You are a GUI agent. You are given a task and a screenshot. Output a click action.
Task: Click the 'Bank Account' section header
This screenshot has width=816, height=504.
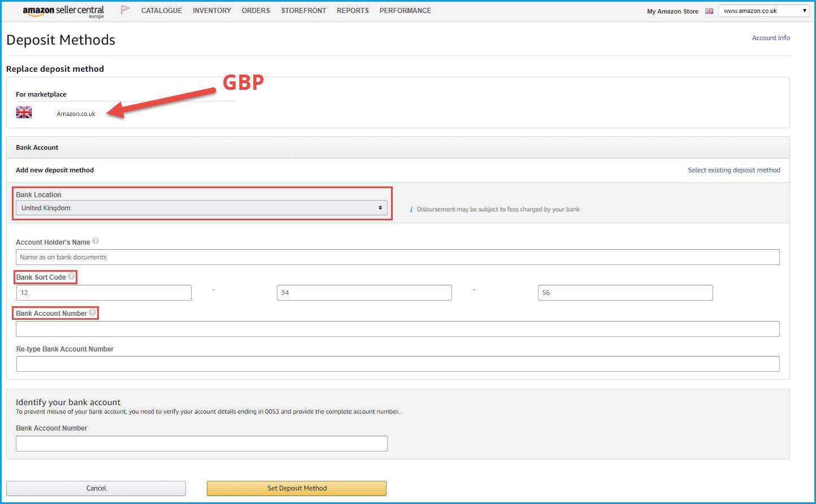tap(37, 147)
